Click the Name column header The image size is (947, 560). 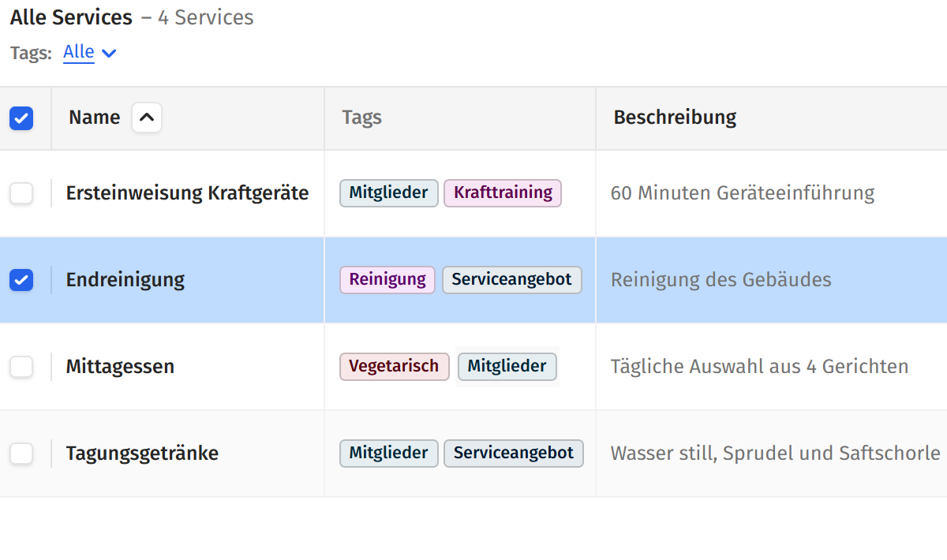(94, 117)
